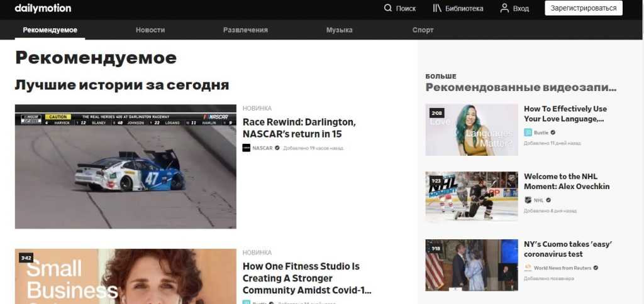Switch to the Новости tab

150,30
